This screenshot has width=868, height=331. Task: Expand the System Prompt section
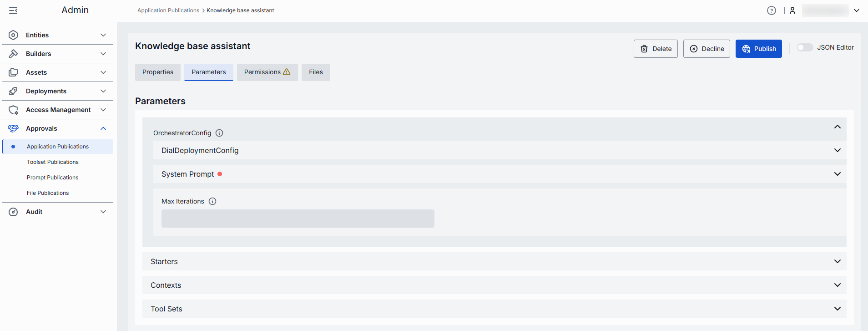click(837, 174)
